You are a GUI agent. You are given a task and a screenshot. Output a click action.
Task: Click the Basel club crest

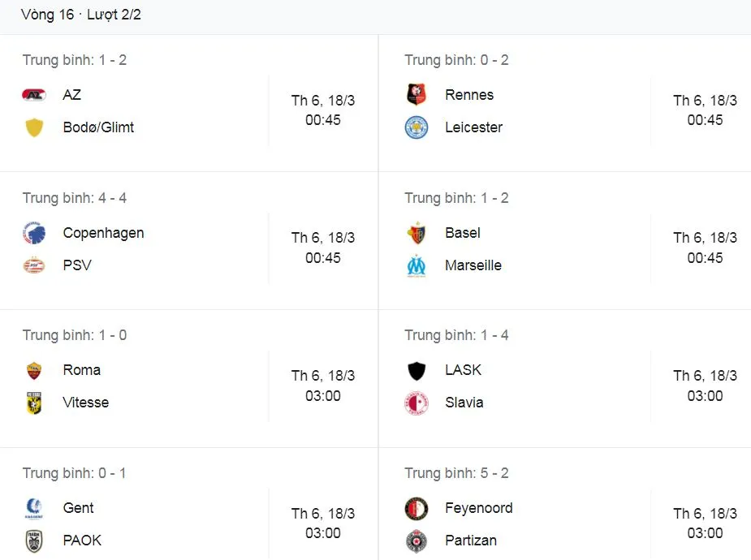417,233
